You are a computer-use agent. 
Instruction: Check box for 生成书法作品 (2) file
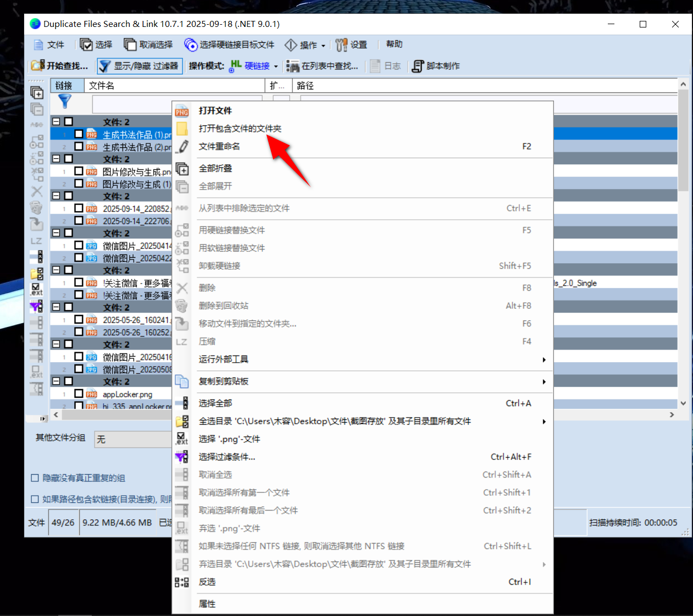pyautogui.click(x=79, y=147)
